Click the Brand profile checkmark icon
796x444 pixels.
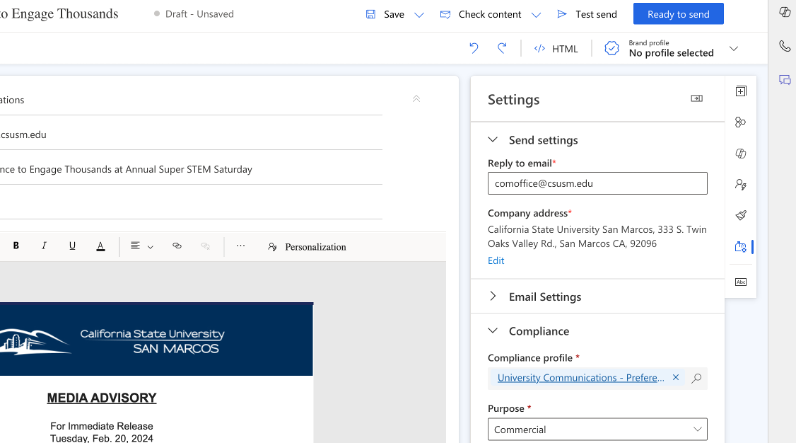(x=612, y=48)
